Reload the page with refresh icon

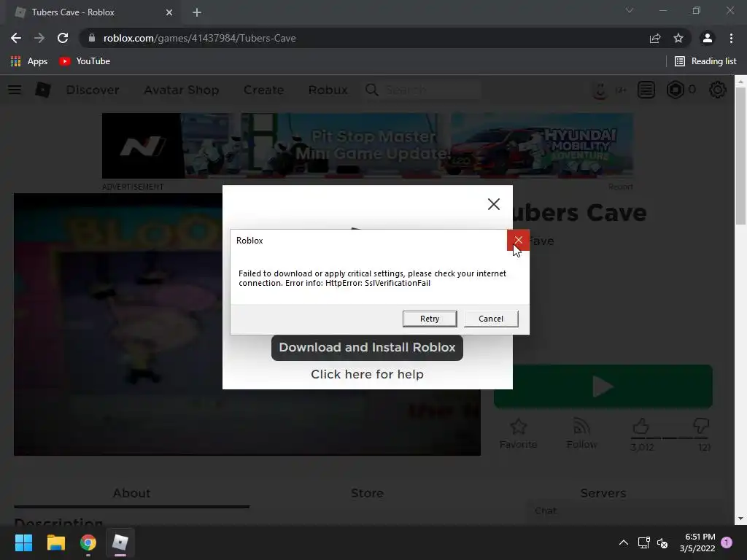point(63,38)
